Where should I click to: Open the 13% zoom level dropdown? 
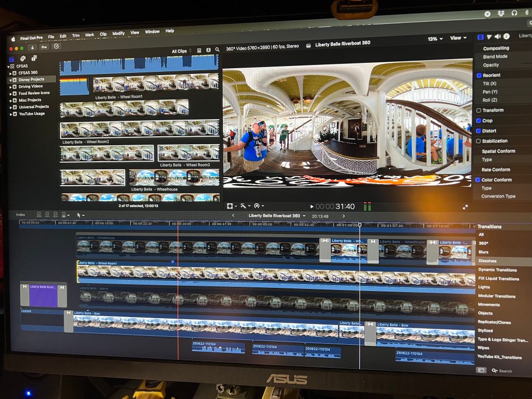click(435, 39)
